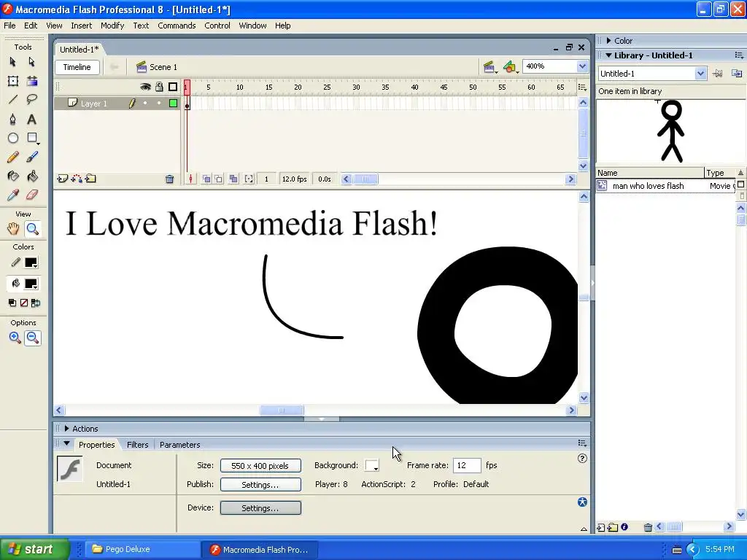Open Background color dropdown swatch
The width and height of the screenshot is (747, 560).
[x=372, y=465]
